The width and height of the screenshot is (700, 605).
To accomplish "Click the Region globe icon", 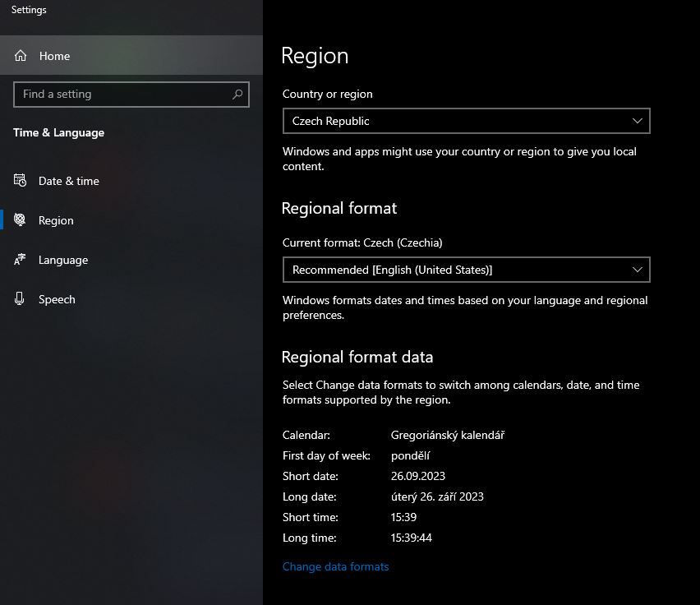I will click(19, 219).
